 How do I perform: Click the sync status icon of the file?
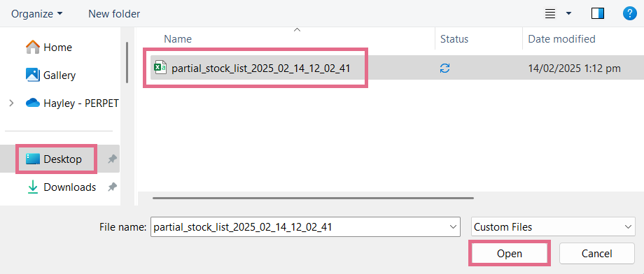coord(444,68)
